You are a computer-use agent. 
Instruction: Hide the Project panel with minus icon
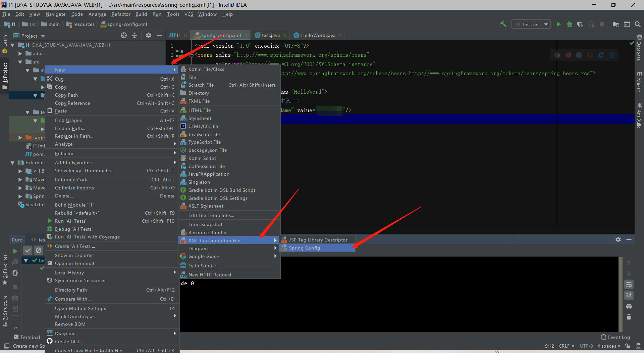(159, 35)
